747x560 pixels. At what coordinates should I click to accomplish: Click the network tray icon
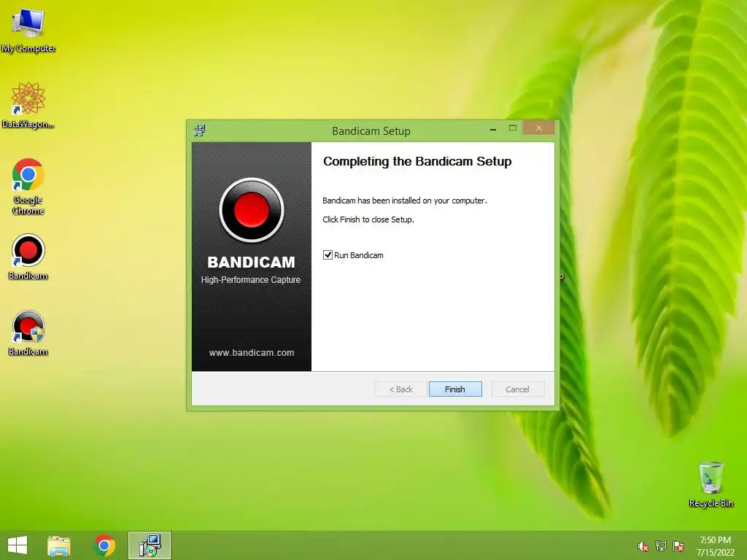[661, 546]
